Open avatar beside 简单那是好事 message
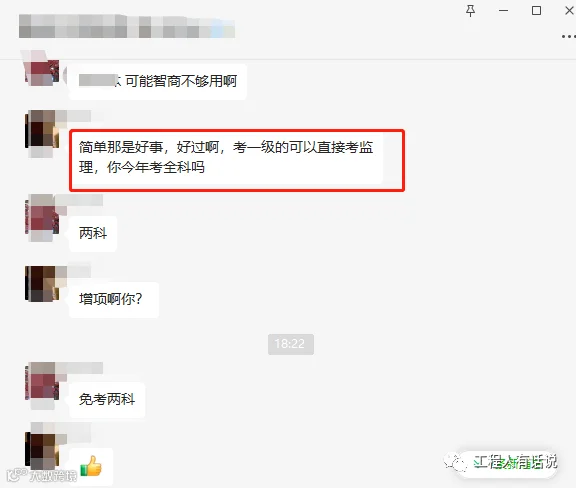This screenshot has height=488, width=576. (42, 129)
